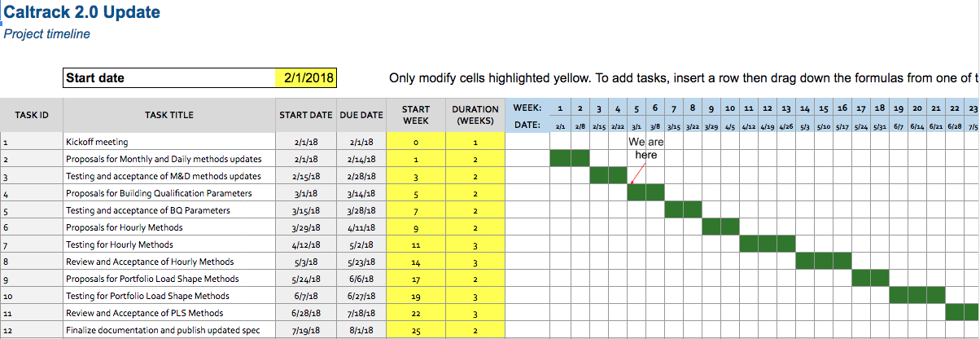The height and width of the screenshot is (339, 980).
Task: Click due date cell 2/14/18
Action: click(x=361, y=159)
